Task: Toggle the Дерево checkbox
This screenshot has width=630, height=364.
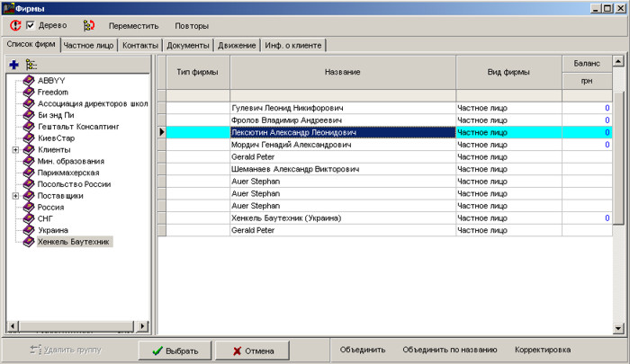Action: pos(31,25)
